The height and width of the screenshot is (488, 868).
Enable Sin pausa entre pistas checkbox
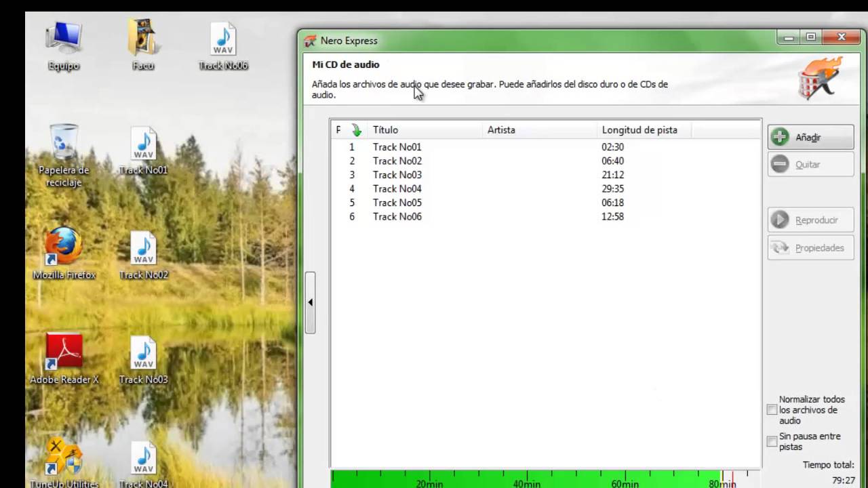772,441
